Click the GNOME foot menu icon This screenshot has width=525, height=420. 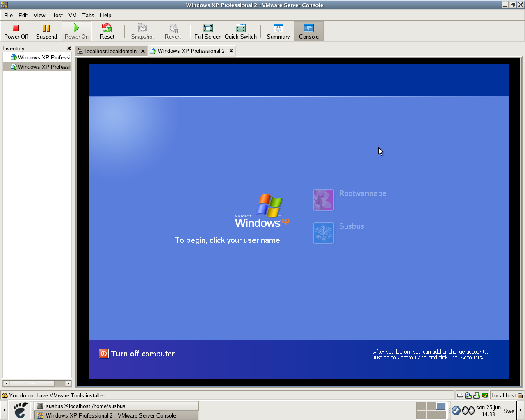point(20,410)
